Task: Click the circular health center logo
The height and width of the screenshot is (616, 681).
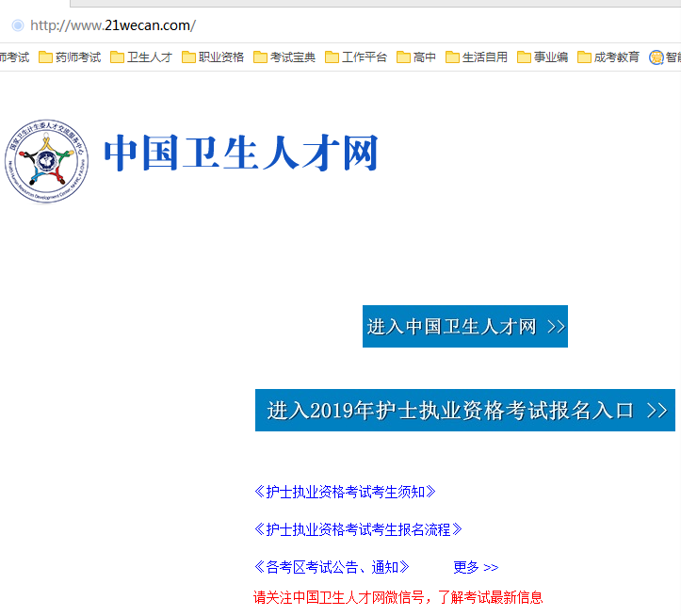Action: [47, 160]
